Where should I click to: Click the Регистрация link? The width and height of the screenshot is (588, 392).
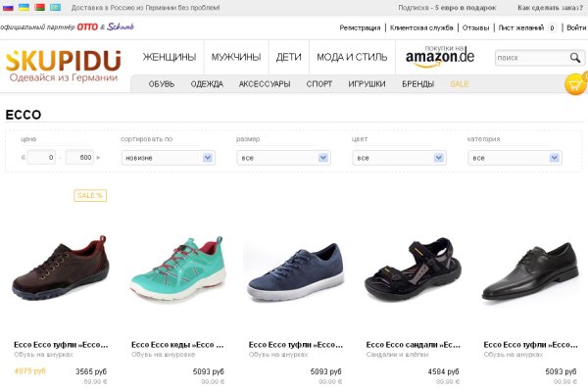point(360,27)
